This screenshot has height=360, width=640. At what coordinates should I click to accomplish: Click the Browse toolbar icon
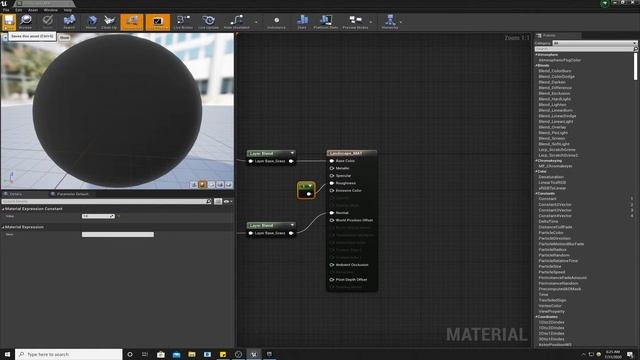(25, 22)
